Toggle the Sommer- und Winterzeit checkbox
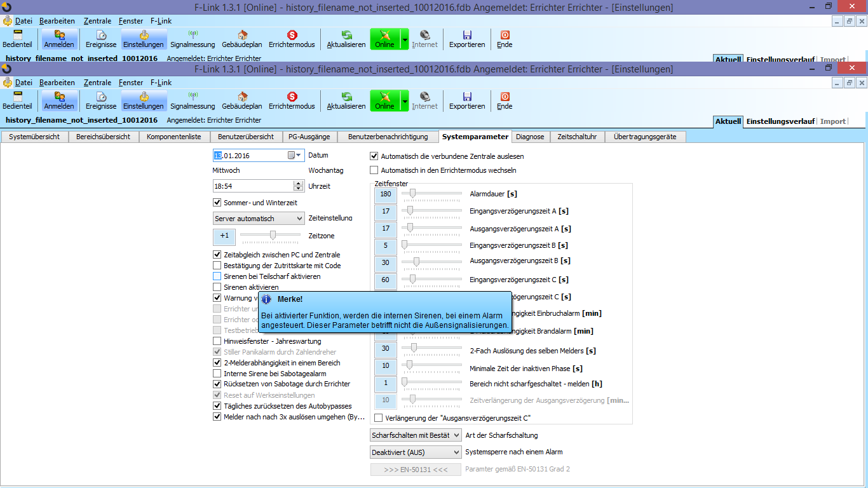Viewport: 868px width, 488px height. (x=217, y=203)
